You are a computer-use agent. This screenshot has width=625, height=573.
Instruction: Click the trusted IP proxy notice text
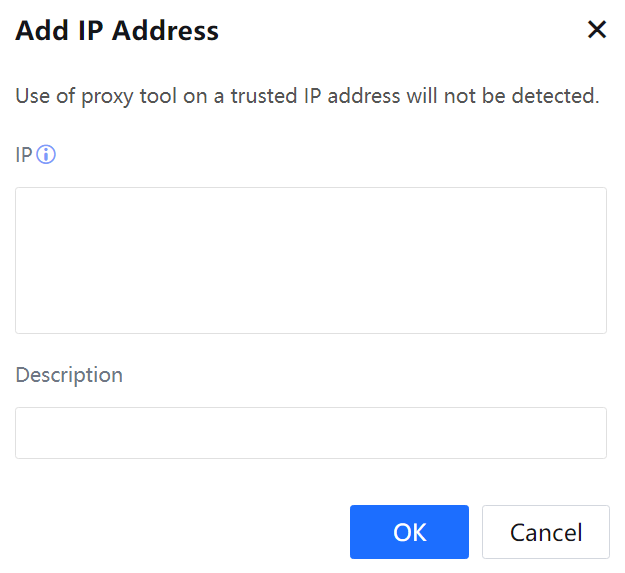point(307,97)
